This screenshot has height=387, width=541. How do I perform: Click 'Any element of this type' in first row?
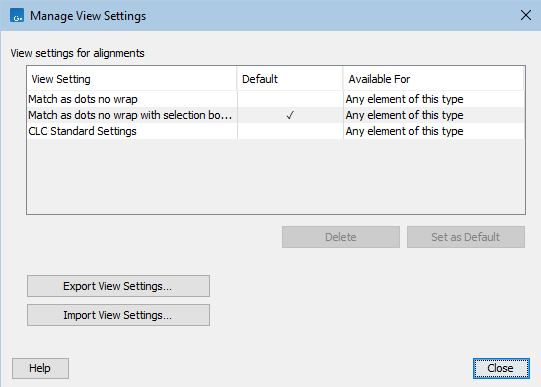tap(404, 99)
